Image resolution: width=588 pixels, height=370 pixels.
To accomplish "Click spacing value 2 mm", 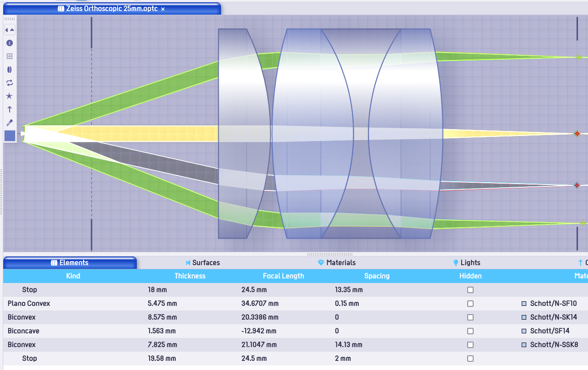I will click(x=343, y=359).
